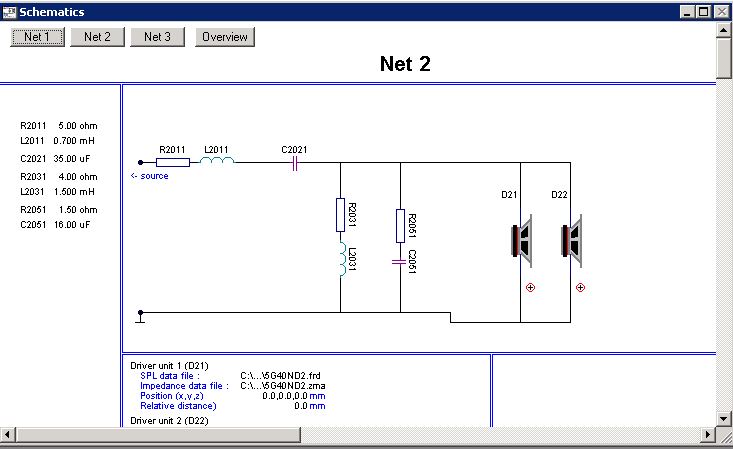Click the D21 speaker driver icon
Screen dimensions: 733x449
[x=522, y=240]
